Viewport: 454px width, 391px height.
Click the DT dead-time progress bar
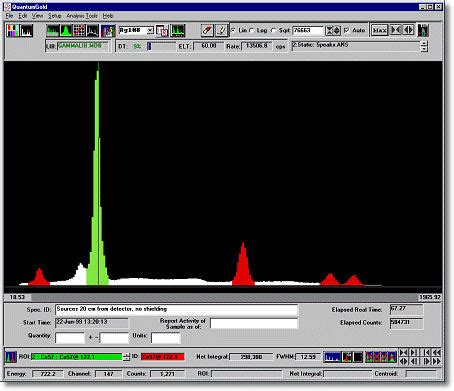162,46
